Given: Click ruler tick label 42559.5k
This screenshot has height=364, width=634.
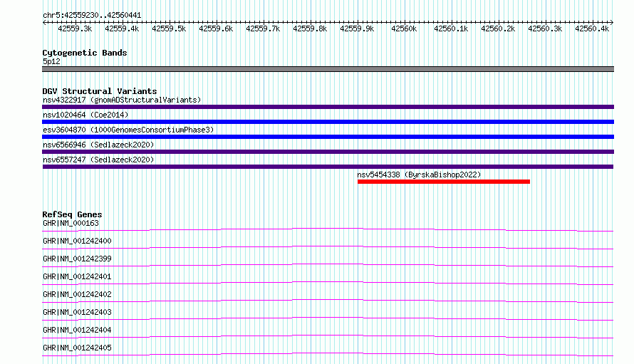Looking at the screenshot, I should (x=169, y=28).
